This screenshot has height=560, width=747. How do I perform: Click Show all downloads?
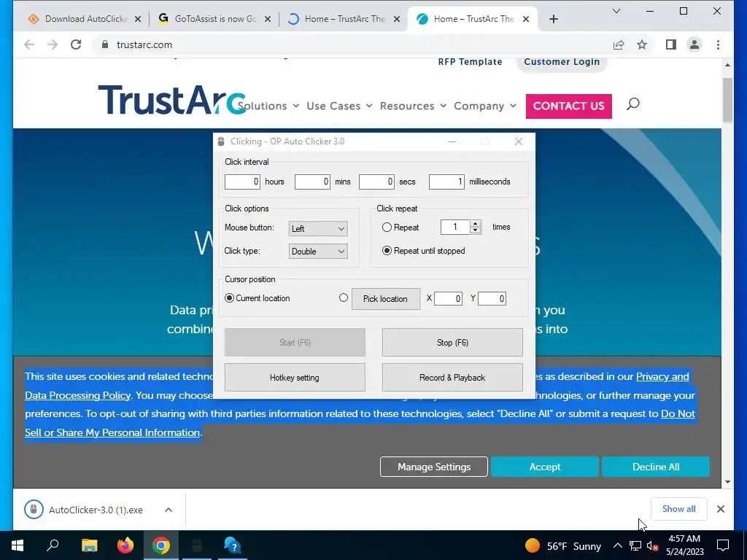pyautogui.click(x=678, y=509)
